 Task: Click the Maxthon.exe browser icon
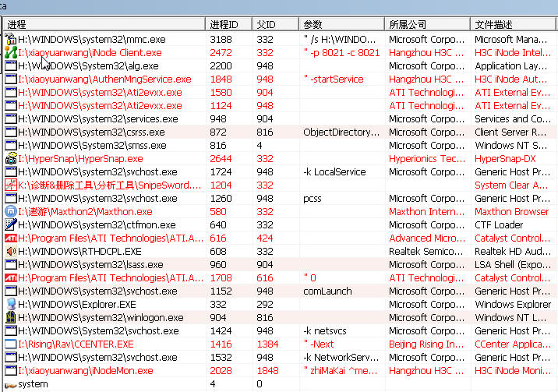tap(11, 212)
